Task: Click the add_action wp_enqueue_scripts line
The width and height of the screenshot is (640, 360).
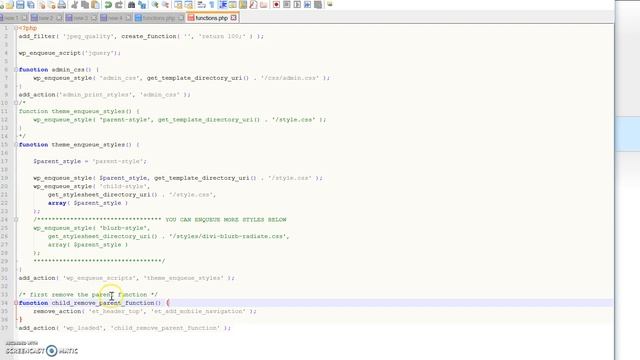Action: pos(127,278)
